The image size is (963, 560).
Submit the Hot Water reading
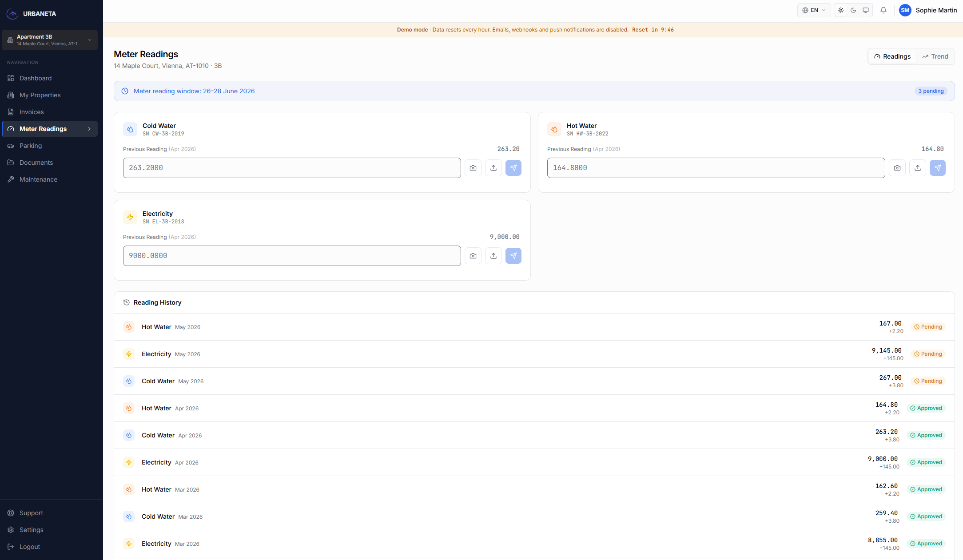click(x=938, y=168)
